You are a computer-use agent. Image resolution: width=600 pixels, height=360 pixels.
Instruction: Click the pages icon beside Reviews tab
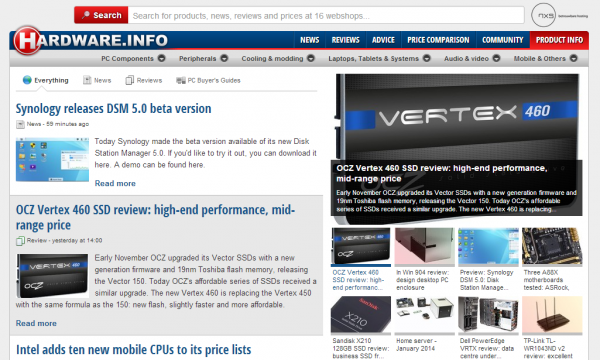129,80
